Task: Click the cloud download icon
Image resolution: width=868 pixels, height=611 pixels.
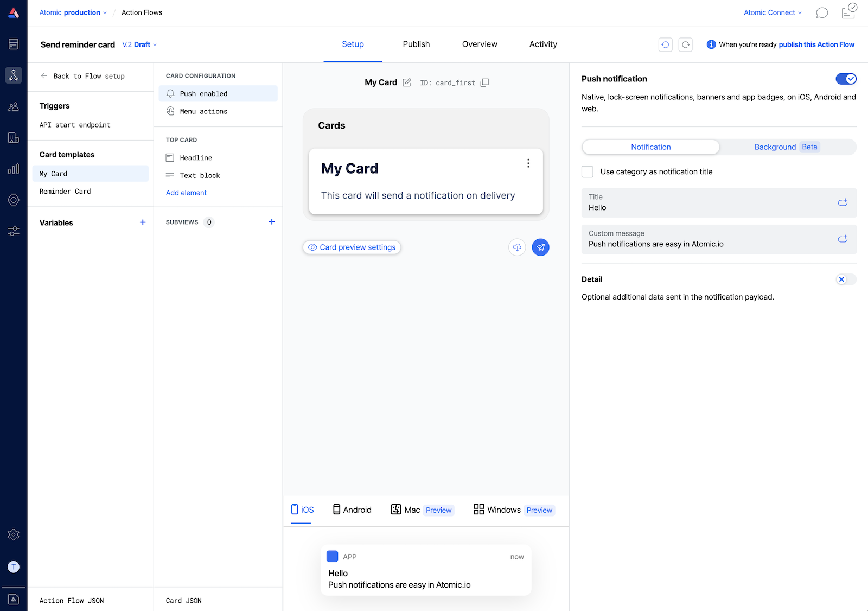Action: tap(517, 247)
